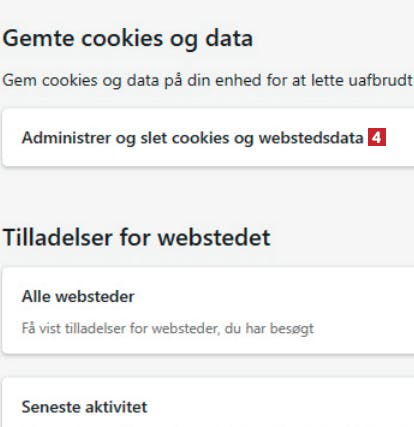Click the word 'webstedet' in the permissions heading
Screen dimensions: 414x427
point(214,238)
